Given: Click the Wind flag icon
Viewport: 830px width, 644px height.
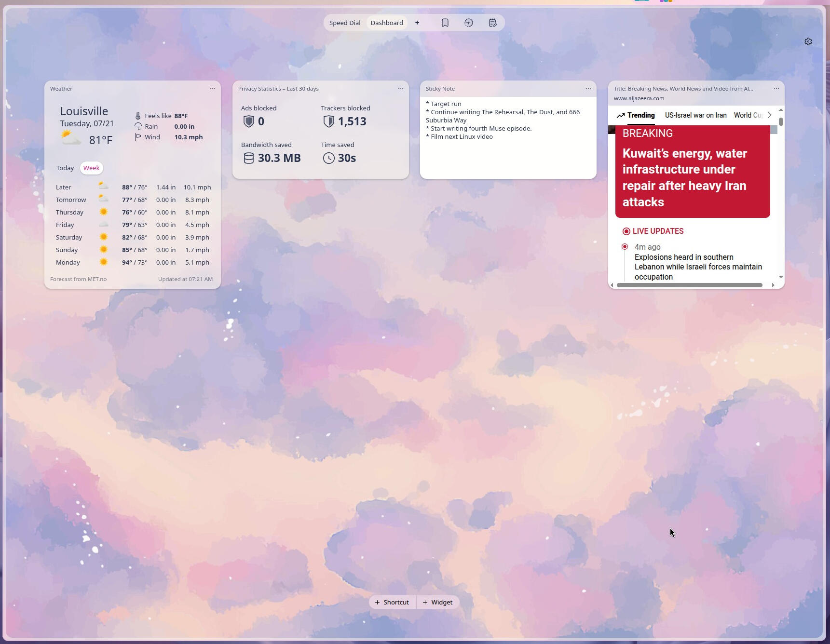Looking at the screenshot, I should [x=138, y=137].
